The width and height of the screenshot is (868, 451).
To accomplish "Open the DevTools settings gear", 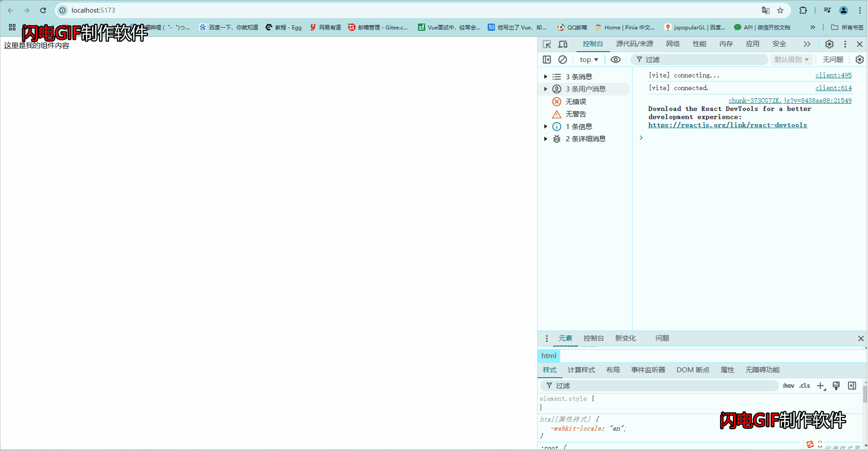I will (x=829, y=44).
